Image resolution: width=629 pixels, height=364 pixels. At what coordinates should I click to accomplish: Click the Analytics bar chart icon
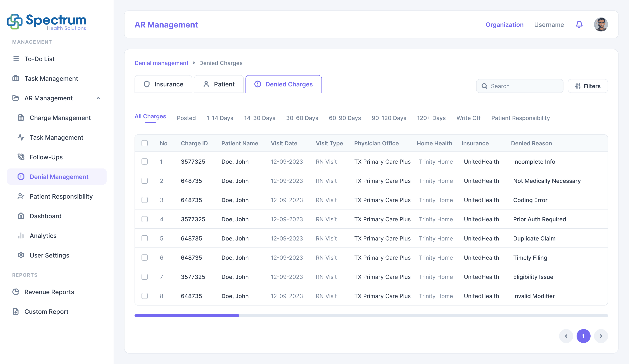click(21, 236)
